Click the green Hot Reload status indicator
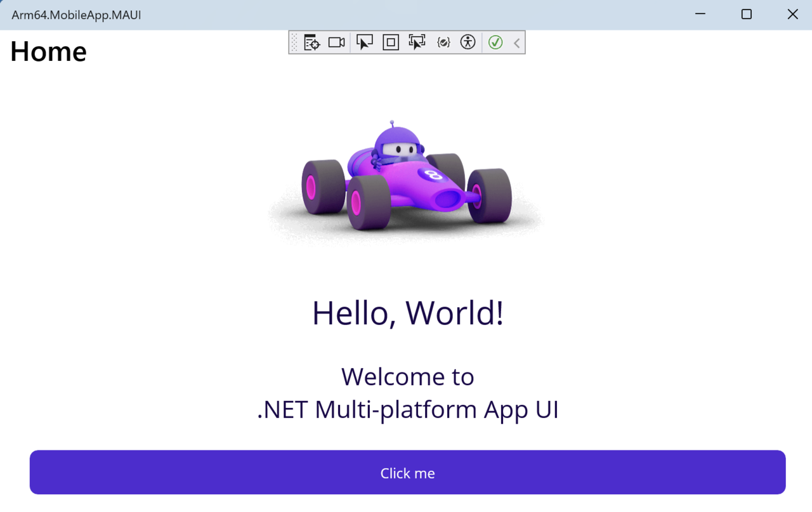 (x=495, y=42)
